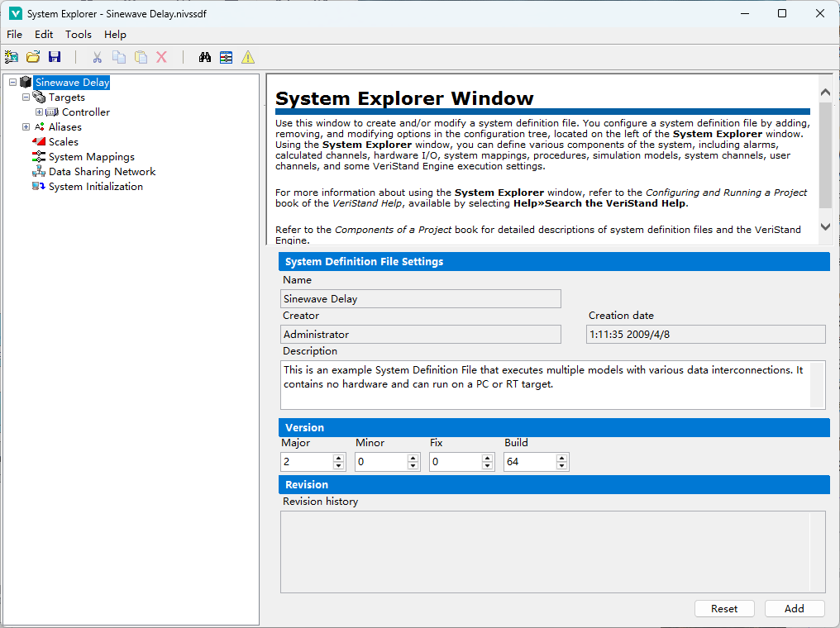Increment the Fix version number

[488, 459]
